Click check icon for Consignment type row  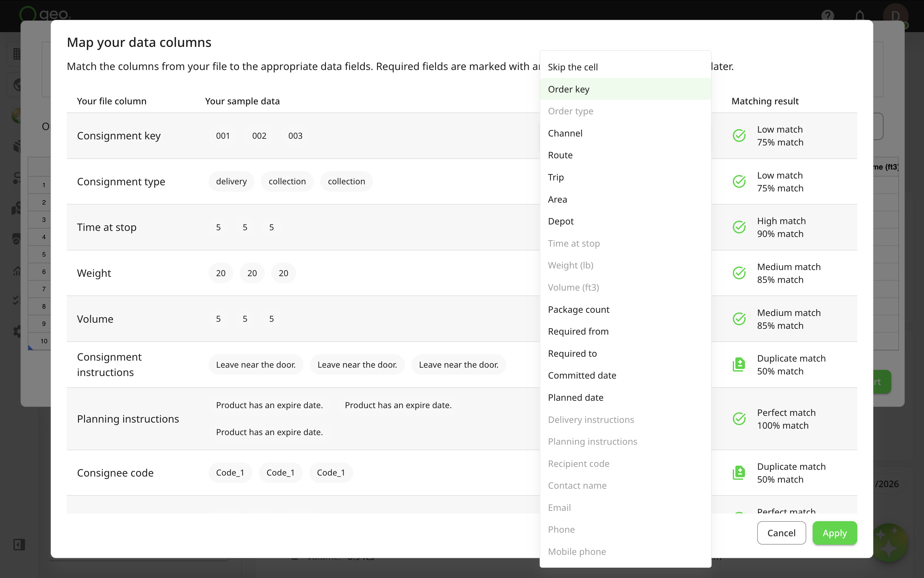pos(739,181)
